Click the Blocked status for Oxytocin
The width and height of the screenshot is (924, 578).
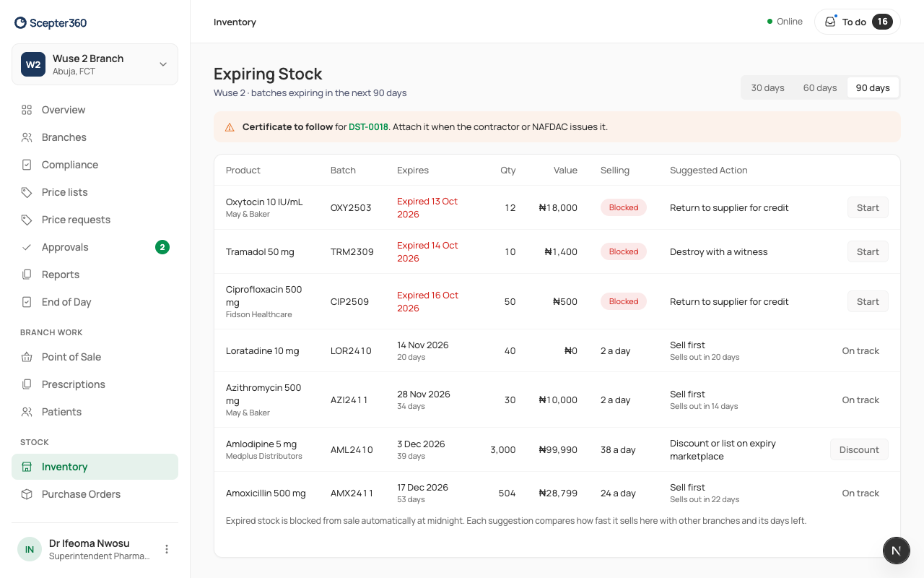[624, 208]
